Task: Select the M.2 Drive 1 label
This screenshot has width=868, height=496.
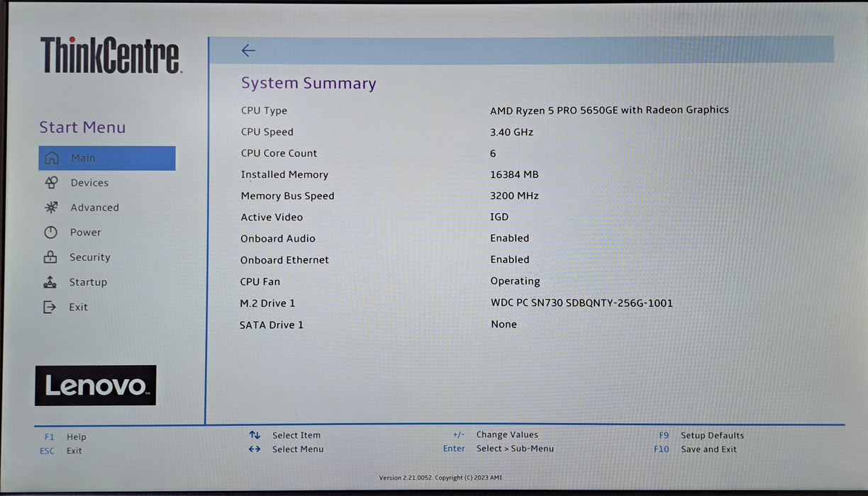Action: click(x=267, y=303)
